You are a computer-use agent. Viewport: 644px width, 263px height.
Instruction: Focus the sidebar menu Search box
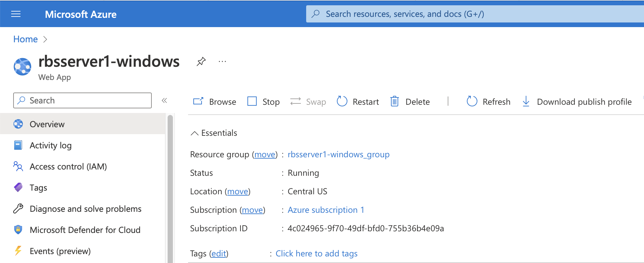[x=82, y=100]
